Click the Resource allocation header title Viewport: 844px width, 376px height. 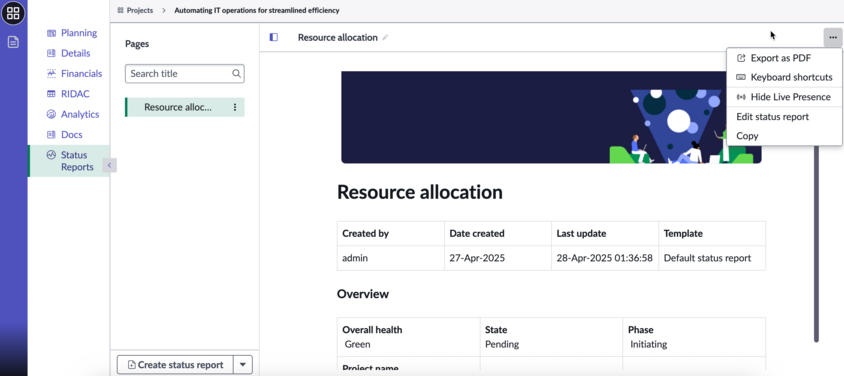click(337, 38)
